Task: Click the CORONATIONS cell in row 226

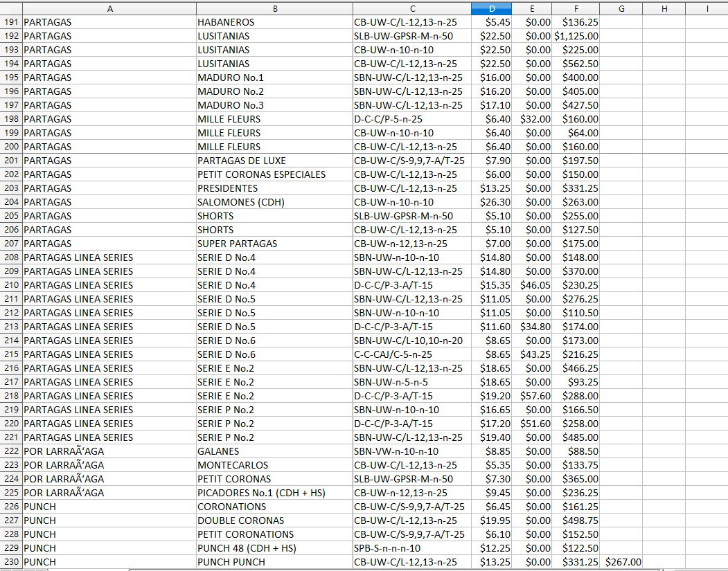Action: click(275, 507)
